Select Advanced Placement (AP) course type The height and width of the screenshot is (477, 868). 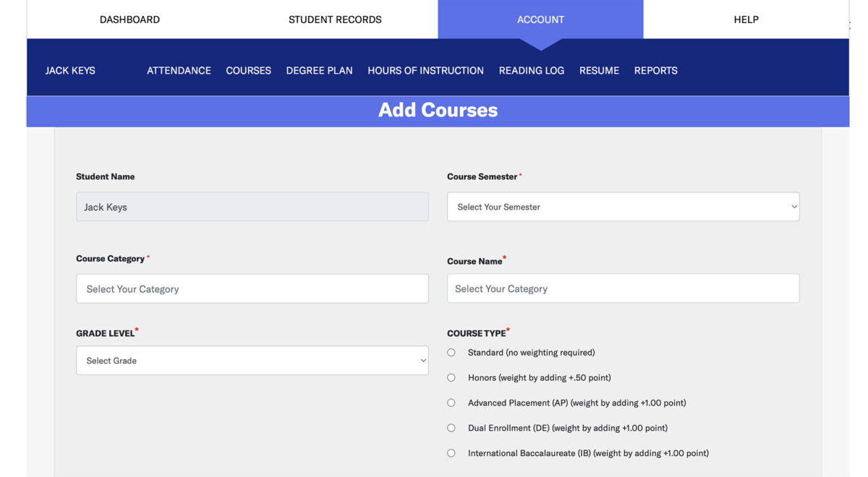tap(451, 403)
